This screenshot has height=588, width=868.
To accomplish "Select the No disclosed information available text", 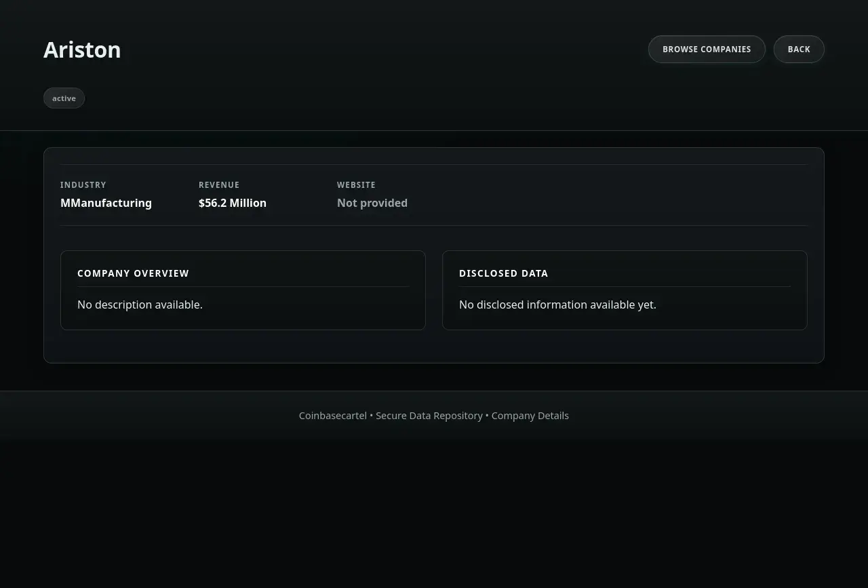I will (x=557, y=305).
